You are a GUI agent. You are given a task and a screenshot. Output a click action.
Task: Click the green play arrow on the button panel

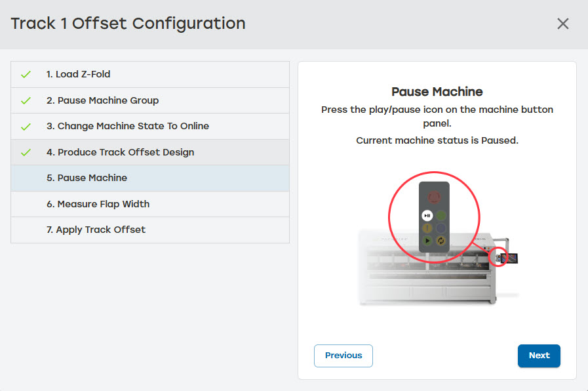[427, 241]
